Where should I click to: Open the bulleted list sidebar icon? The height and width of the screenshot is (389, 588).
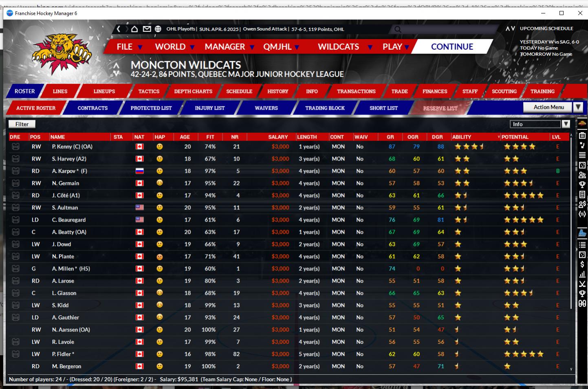coord(582,245)
